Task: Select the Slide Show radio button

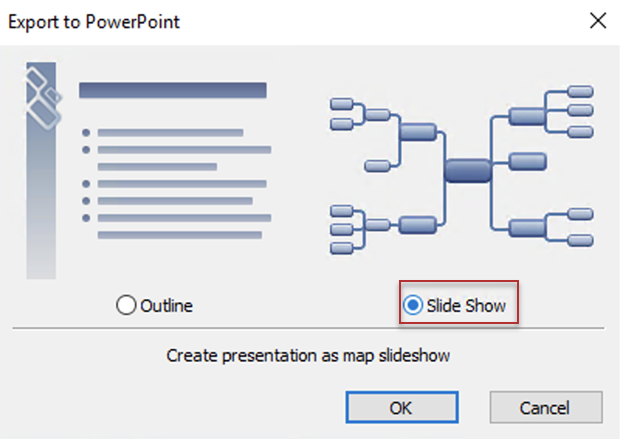Action: pos(410,306)
